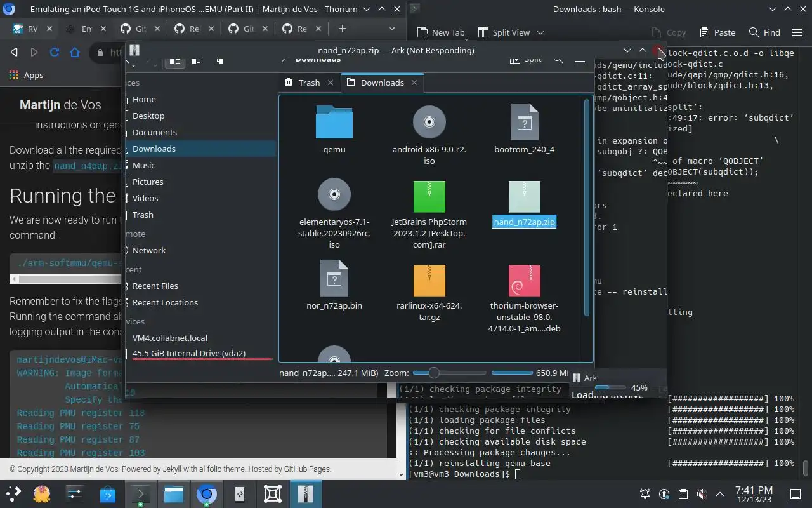Click Paste in Konsole toolbar
The height and width of the screenshot is (508, 812).
[x=717, y=32]
